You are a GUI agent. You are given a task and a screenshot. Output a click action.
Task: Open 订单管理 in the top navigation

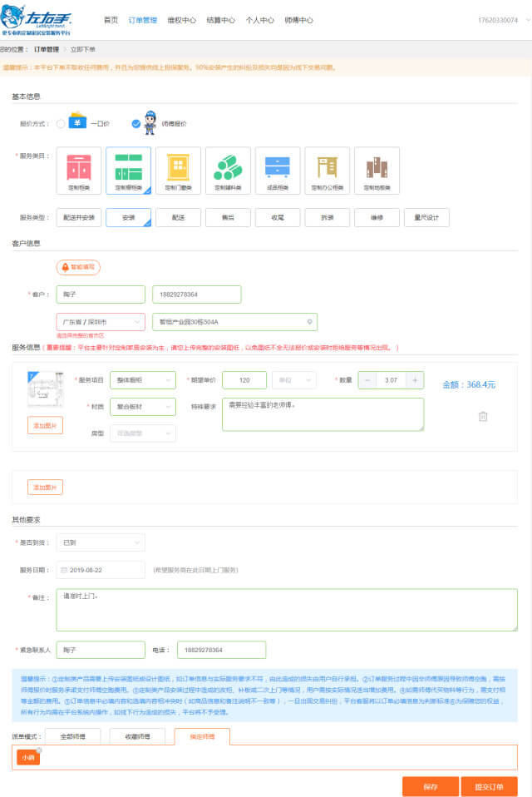(x=142, y=20)
